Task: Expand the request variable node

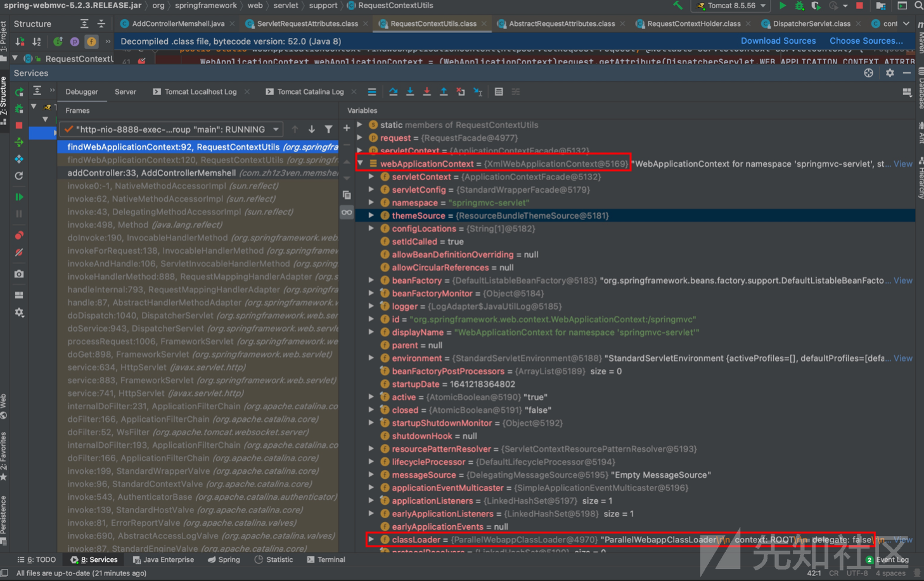Action: click(x=360, y=138)
